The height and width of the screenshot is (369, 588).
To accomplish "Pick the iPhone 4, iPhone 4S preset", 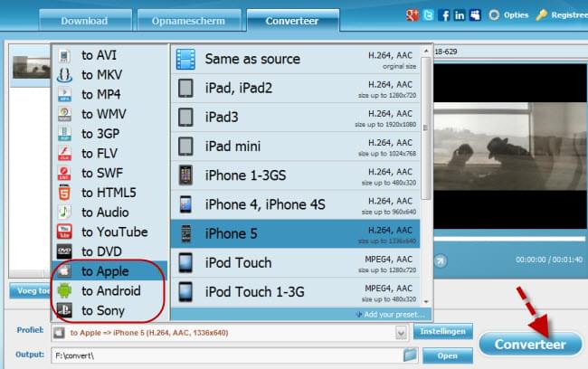I will (296, 204).
